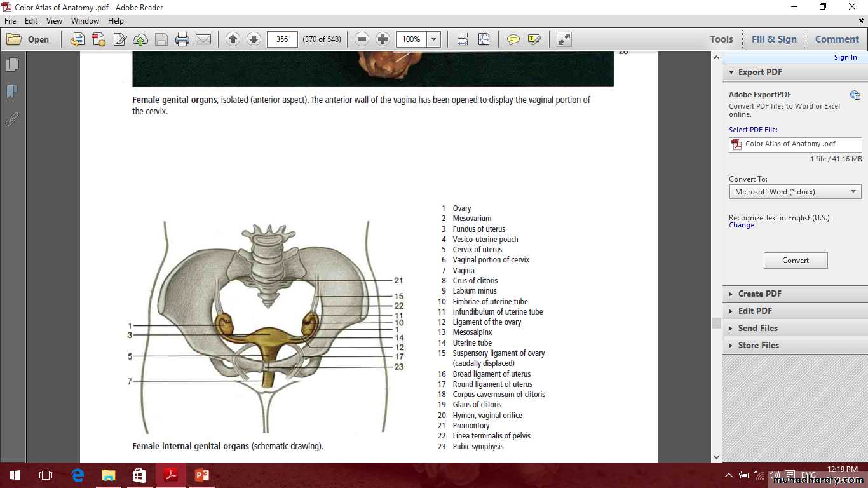Open the View menu

[x=54, y=21]
